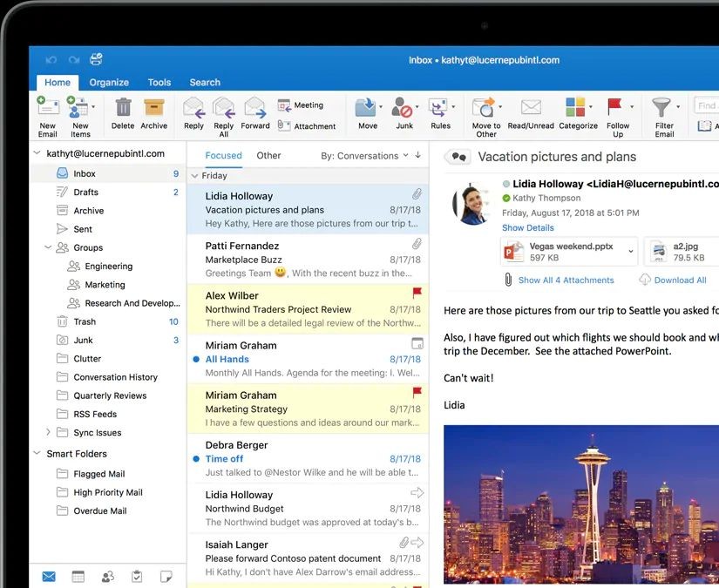Open the Seattle skyline picture in email
The height and width of the screenshot is (588, 719).
[581, 504]
